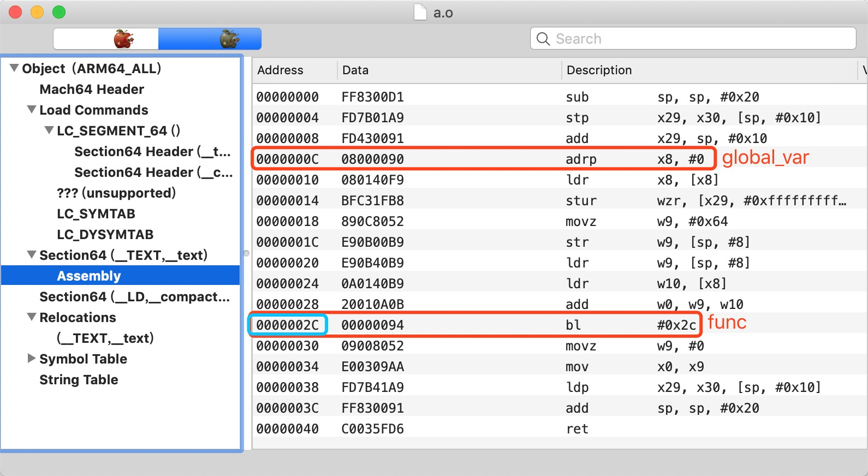Select address 00000018 row

coord(560,221)
